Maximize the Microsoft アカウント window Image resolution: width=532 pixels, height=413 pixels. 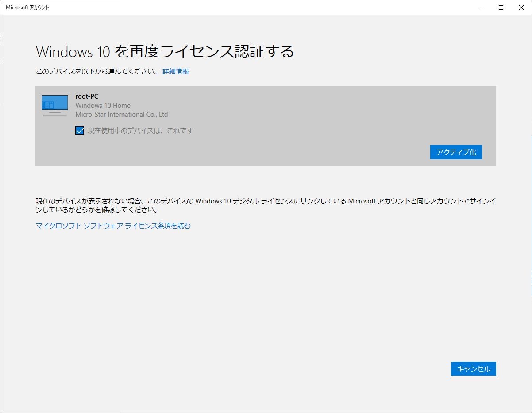click(x=501, y=8)
